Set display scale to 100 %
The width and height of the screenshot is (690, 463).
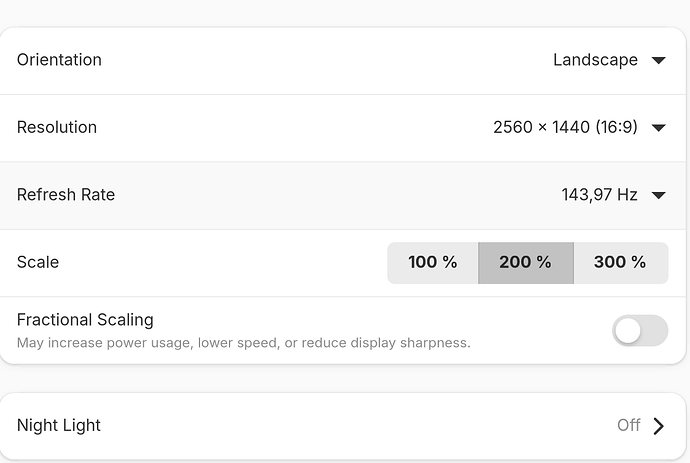[432, 263]
